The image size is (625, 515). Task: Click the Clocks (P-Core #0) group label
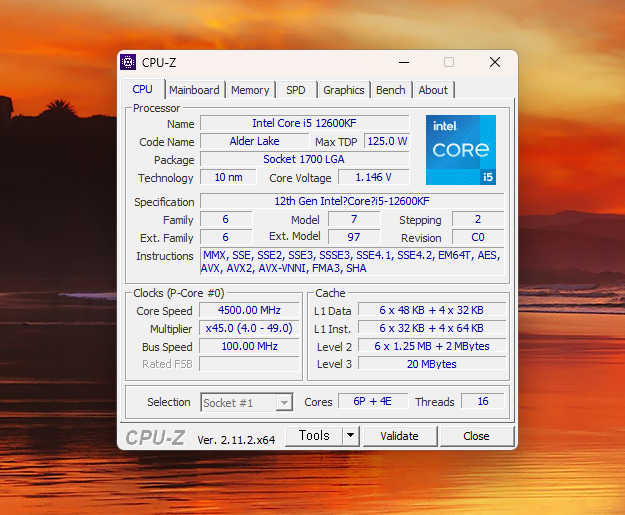click(179, 293)
